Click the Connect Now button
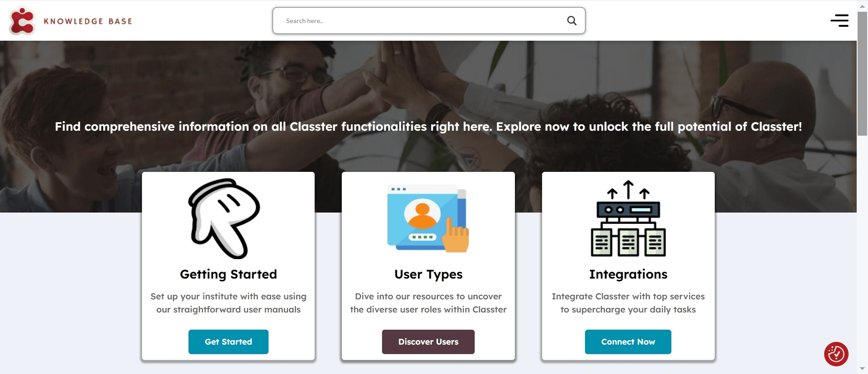The width and height of the screenshot is (868, 374). point(628,342)
